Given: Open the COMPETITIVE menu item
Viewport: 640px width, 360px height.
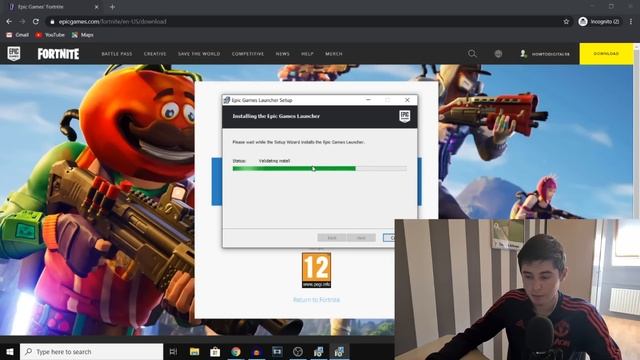Looking at the screenshot, I should [248, 54].
